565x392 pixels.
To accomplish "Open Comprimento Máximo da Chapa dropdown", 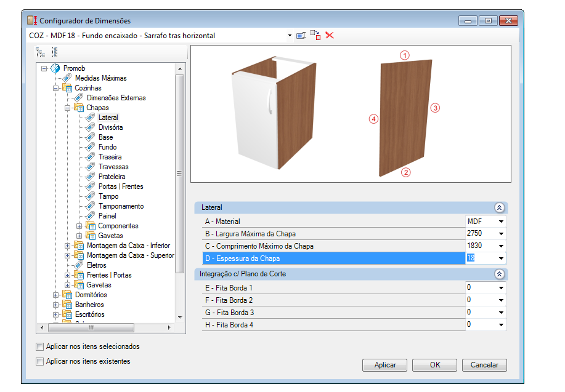I will [501, 246].
